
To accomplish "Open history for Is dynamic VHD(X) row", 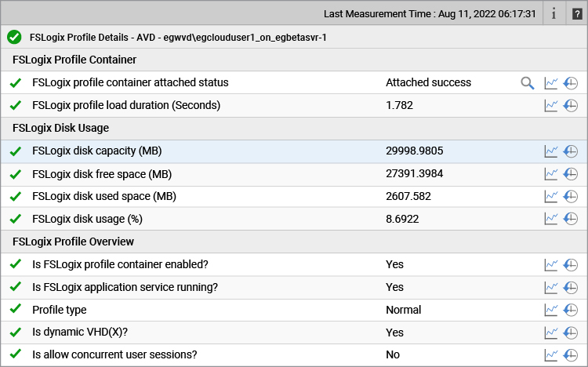I will coord(571,332).
